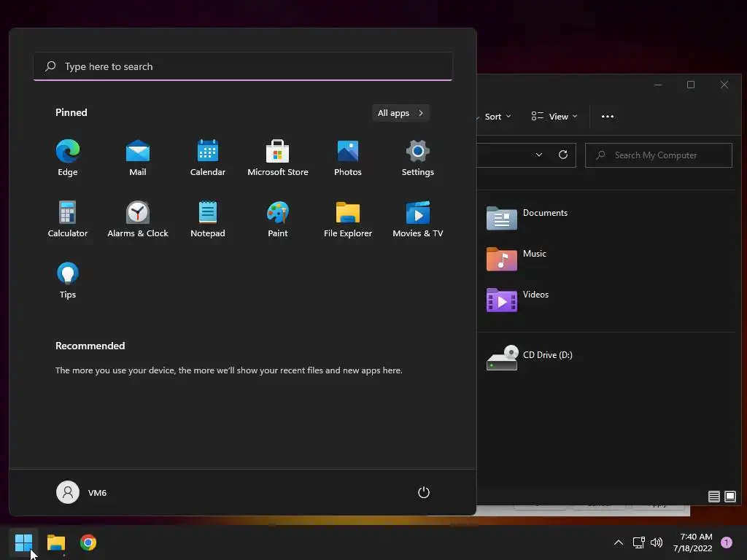The width and height of the screenshot is (747, 560).
Task: Open Settings from pinned apps
Action: click(x=418, y=158)
